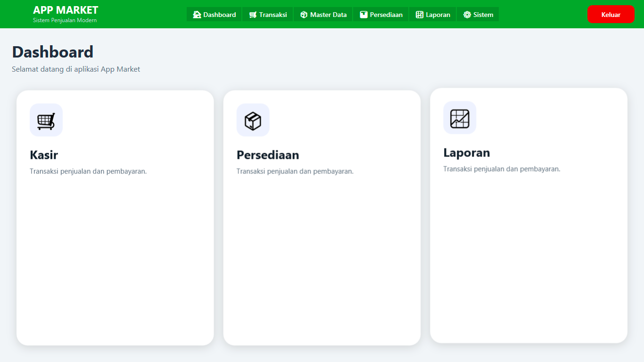Click the description text under Laporan card
This screenshot has height=362, width=644.
tap(502, 169)
